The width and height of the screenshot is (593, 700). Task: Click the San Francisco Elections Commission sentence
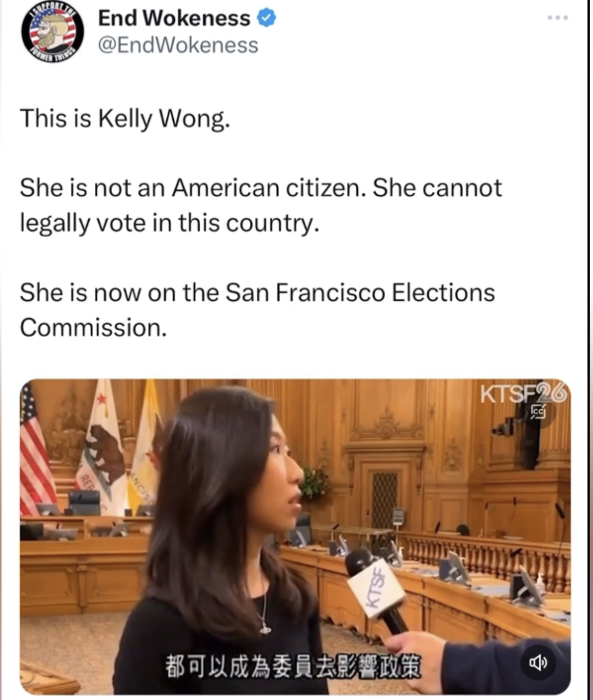(257, 309)
